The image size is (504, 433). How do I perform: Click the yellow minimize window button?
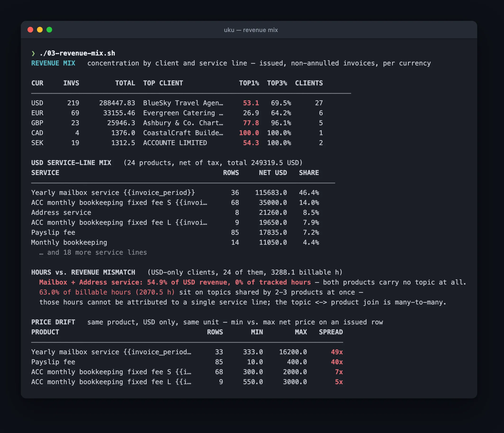[40, 30]
